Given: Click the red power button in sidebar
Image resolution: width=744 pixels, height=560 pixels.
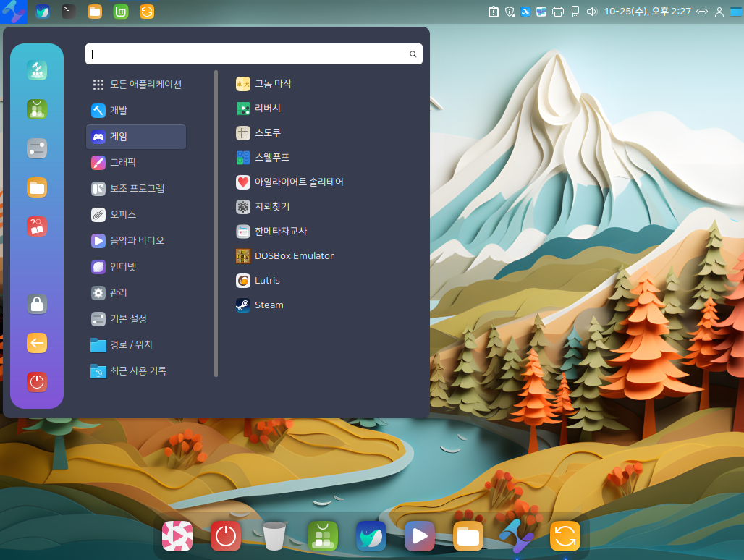Looking at the screenshot, I should (37, 381).
